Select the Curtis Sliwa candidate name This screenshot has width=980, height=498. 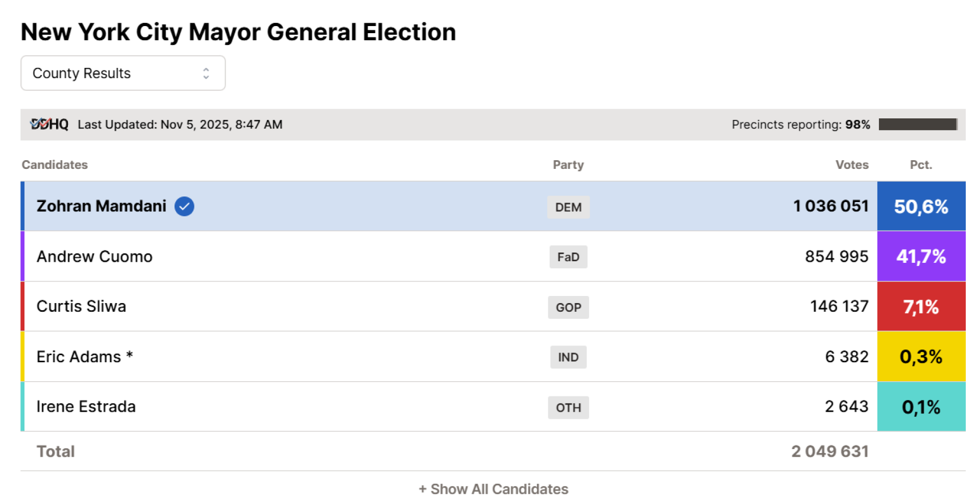[x=81, y=306]
